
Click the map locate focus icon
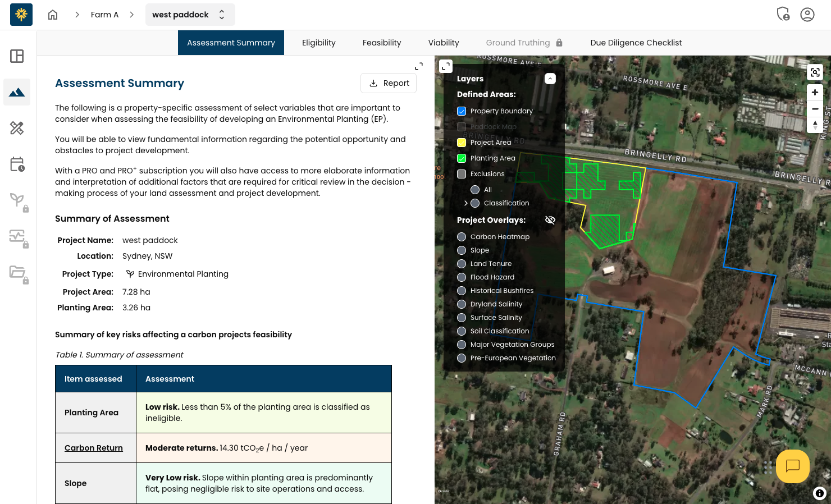[x=815, y=72]
